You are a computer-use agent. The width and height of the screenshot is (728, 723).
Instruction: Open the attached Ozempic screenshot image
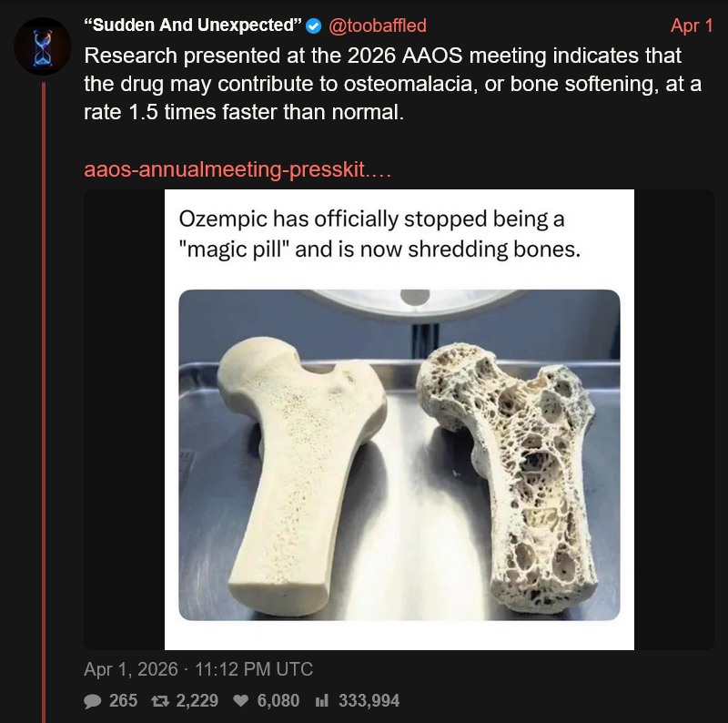coord(399,420)
